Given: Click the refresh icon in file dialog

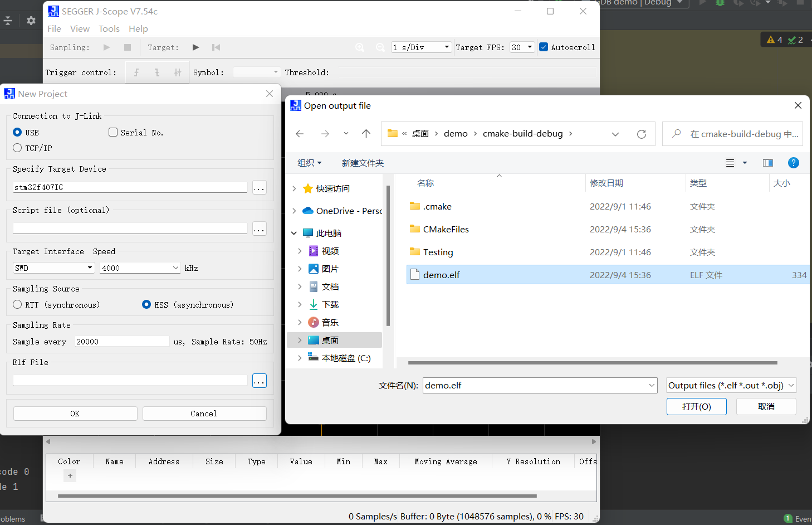Looking at the screenshot, I should pos(641,134).
